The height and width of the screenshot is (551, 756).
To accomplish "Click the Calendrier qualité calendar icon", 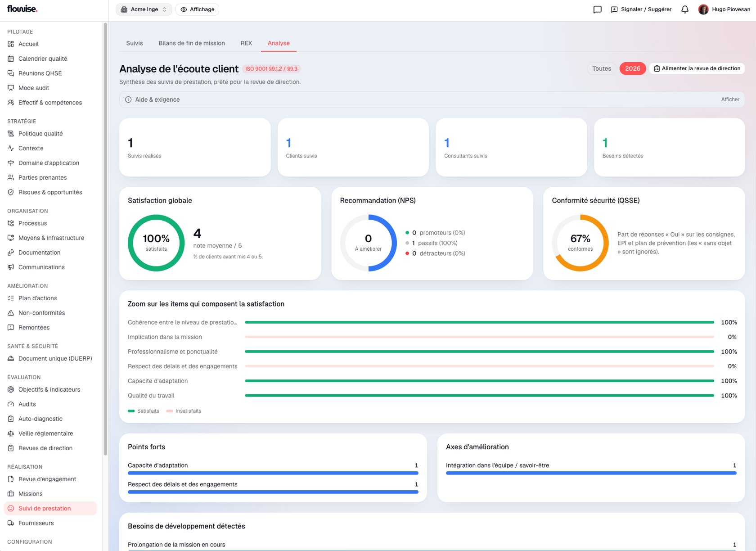I will click(11, 59).
